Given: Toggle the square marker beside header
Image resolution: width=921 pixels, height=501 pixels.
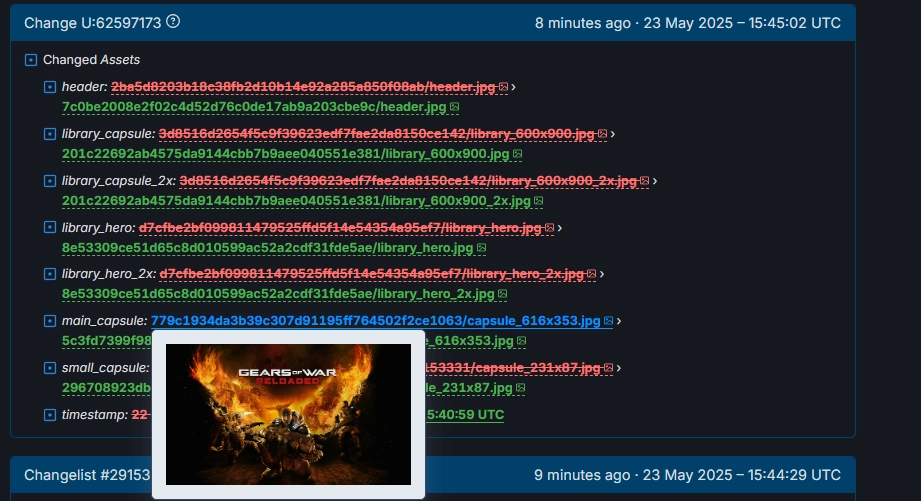Looking at the screenshot, I should pyautogui.click(x=50, y=87).
